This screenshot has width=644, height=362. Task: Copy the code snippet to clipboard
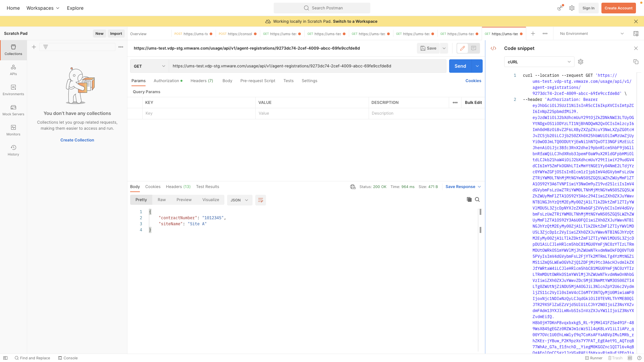(x=636, y=62)
